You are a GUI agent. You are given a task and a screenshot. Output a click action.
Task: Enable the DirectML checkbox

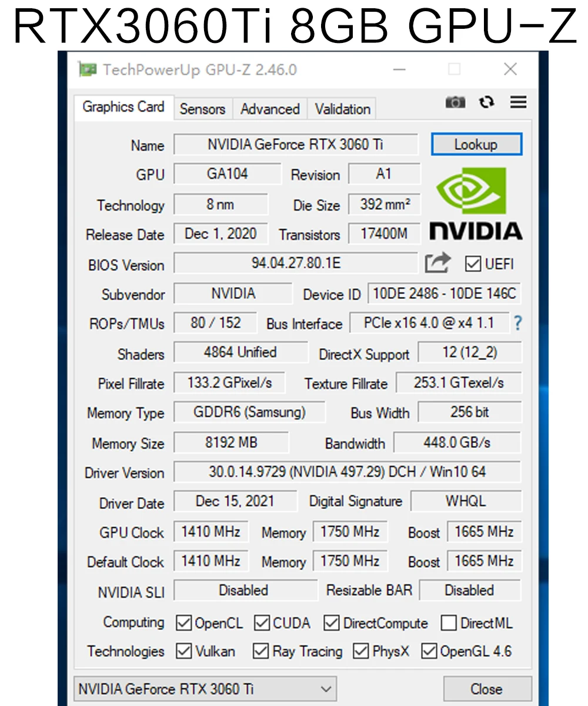(x=449, y=623)
